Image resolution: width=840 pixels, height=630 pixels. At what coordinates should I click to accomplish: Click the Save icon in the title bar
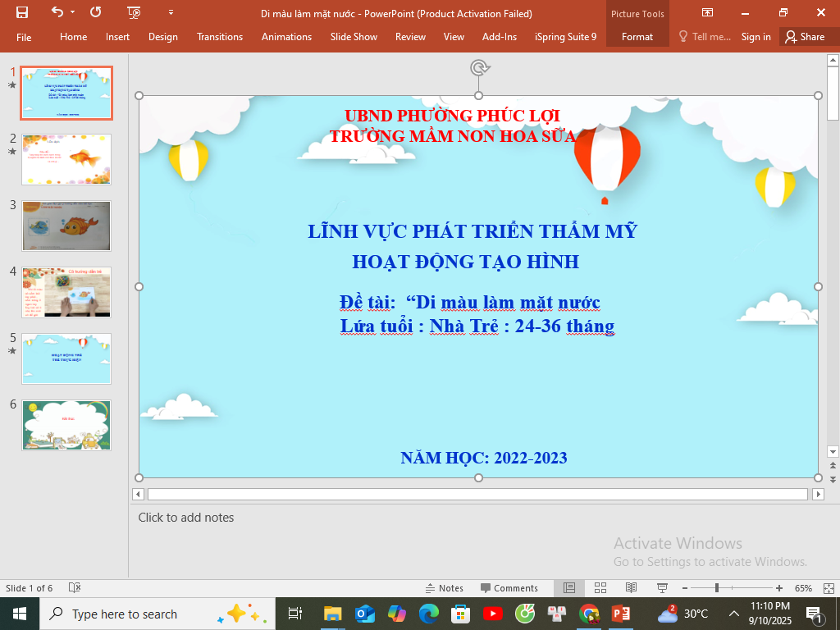pyautogui.click(x=22, y=12)
